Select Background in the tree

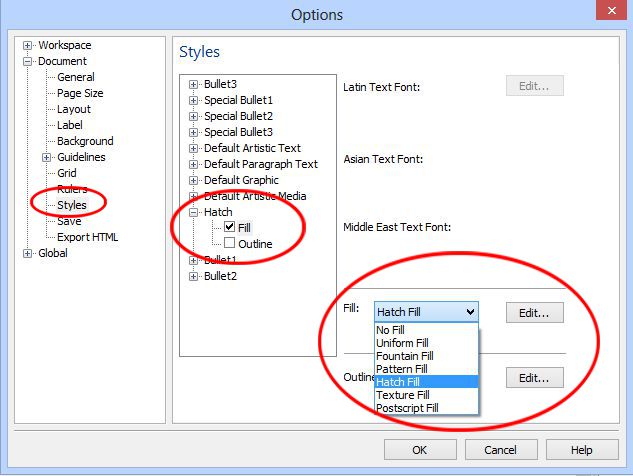click(85, 141)
